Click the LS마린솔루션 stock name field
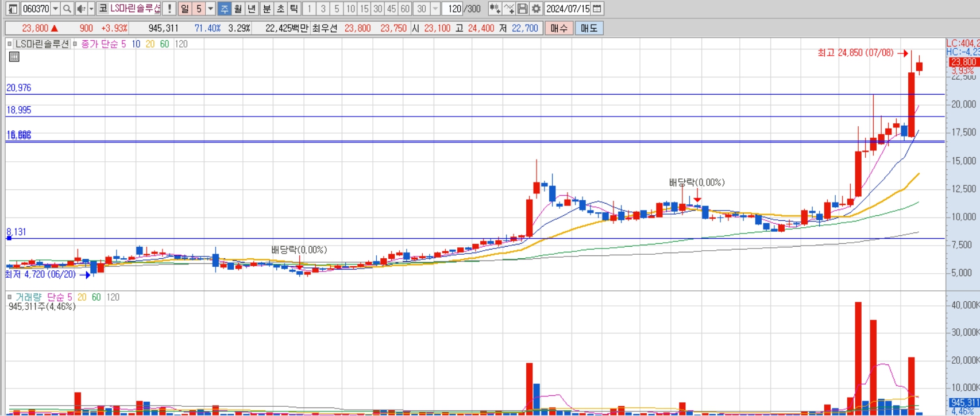Viewport: 980px width, 416px height. point(136,9)
